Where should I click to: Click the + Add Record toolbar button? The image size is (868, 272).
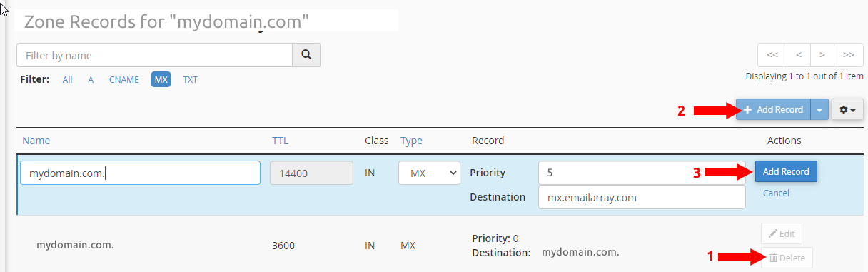click(x=773, y=110)
